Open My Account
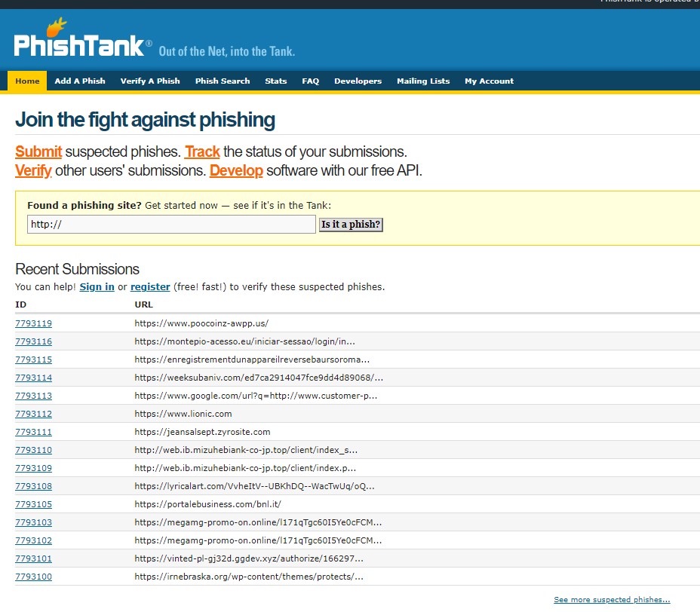700x612 pixels. [x=490, y=81]
